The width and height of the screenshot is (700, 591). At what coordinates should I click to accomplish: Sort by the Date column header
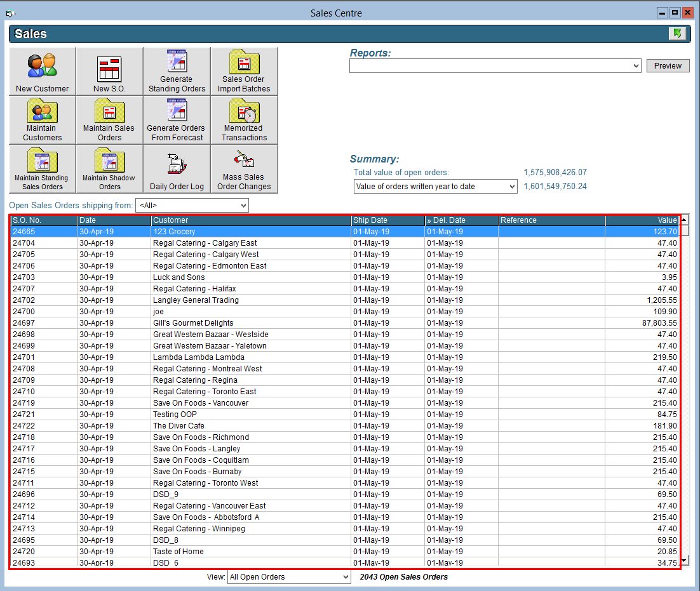[114, 220]
